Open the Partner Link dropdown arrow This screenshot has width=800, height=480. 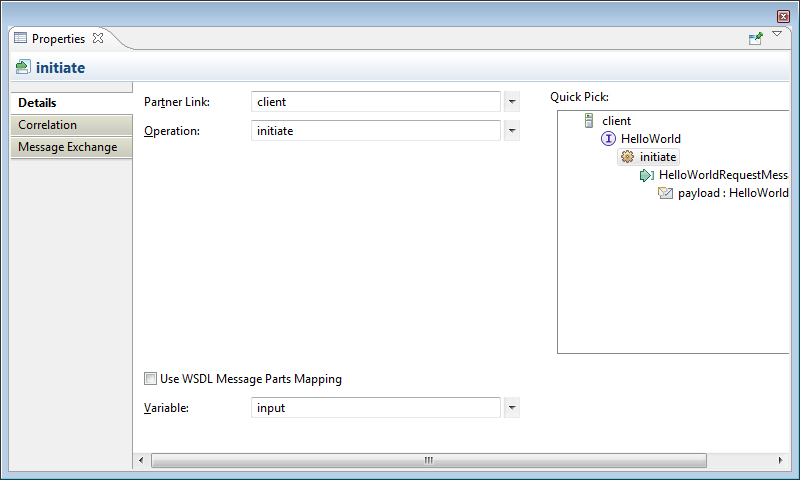coord(512,102)
